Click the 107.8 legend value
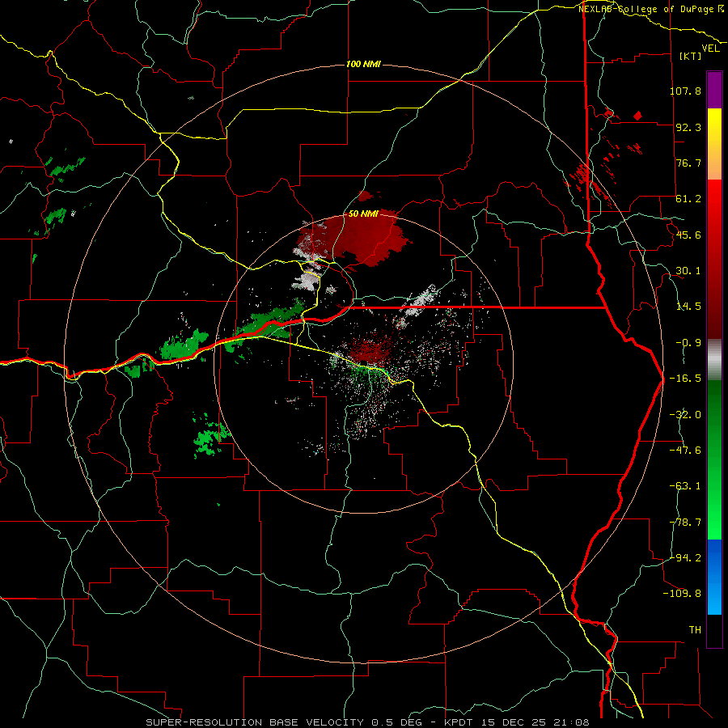 [685, 91]
